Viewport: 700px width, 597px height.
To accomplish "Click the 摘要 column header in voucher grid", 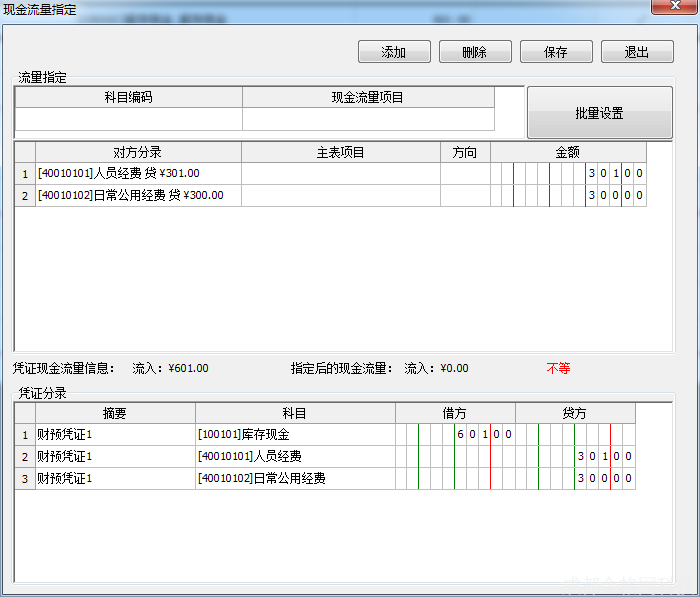I will click(x=115, y=413).
